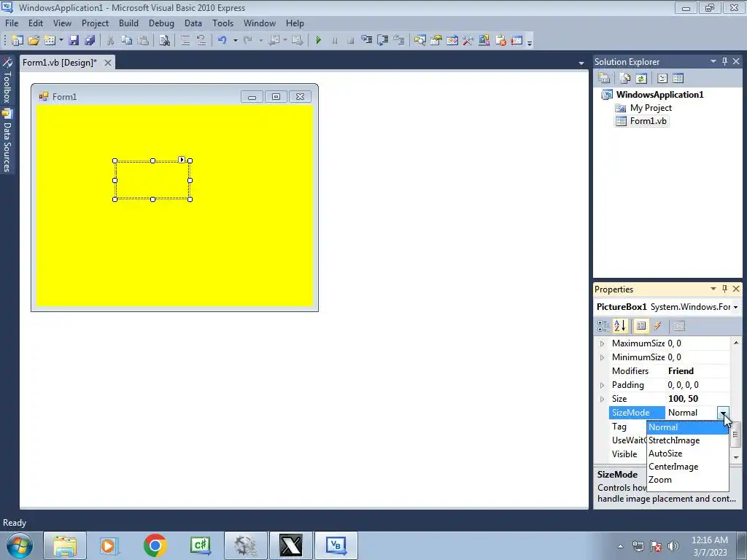This screenshot has height=560, width=747.
Task: Expand the MinimumSize property
Action: (602, 357)
